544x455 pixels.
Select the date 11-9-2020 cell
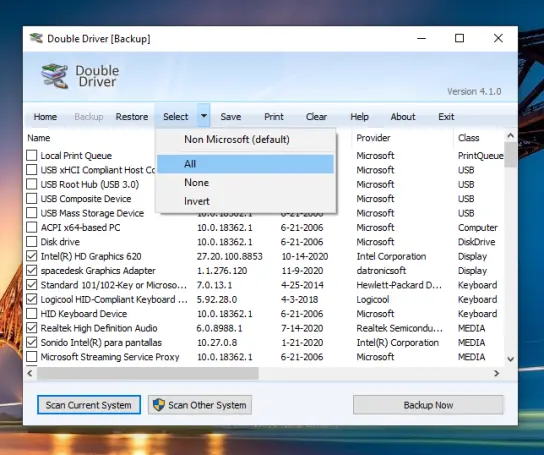coord(302,271)
